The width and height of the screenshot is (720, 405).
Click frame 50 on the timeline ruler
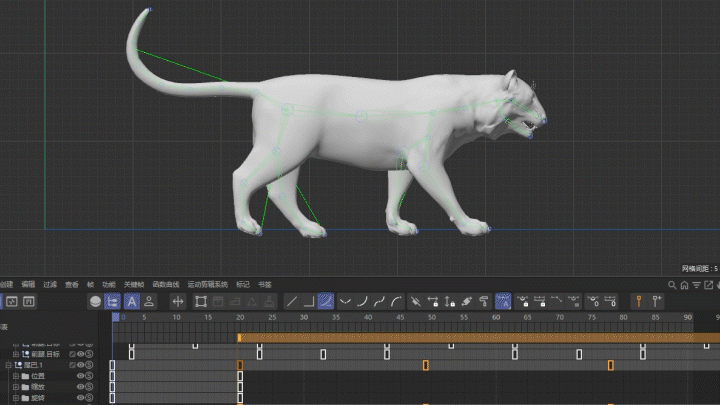432,317
